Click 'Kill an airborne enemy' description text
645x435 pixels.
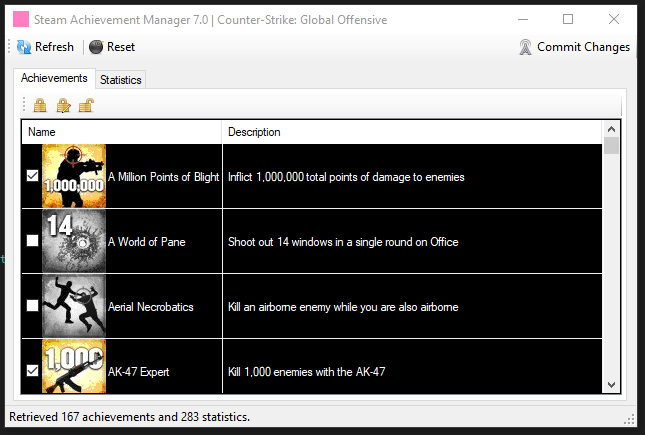tap(343, 307)
